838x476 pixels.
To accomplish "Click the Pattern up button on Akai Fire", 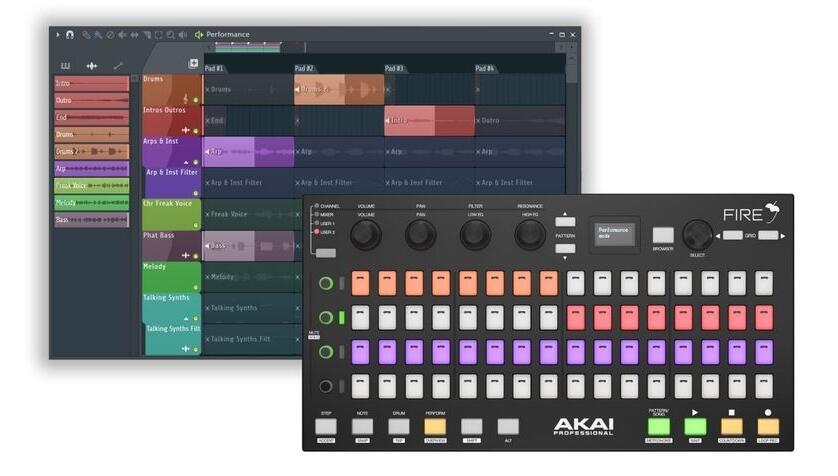I will [565, 221].
